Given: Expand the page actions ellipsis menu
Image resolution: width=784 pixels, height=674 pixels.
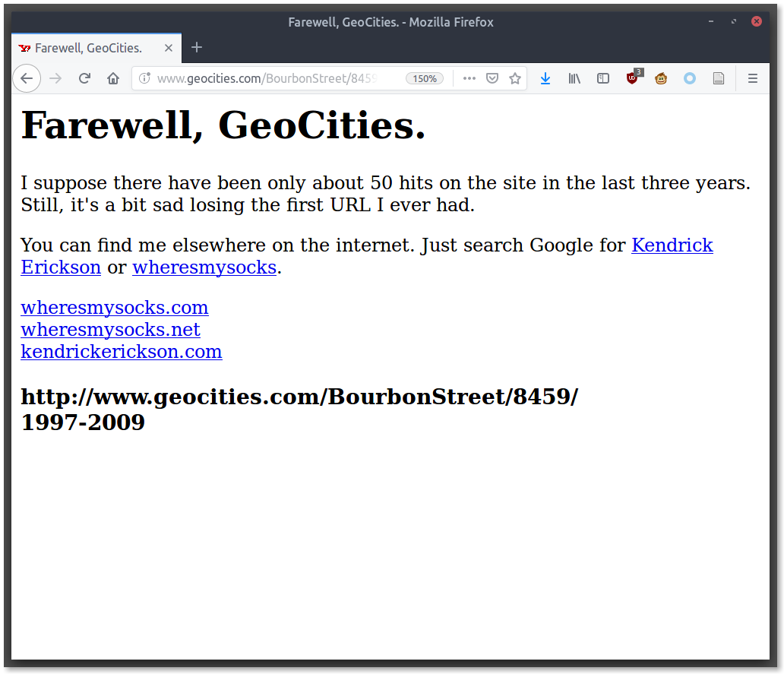Looking at the screenshot, I should (469, 78).
